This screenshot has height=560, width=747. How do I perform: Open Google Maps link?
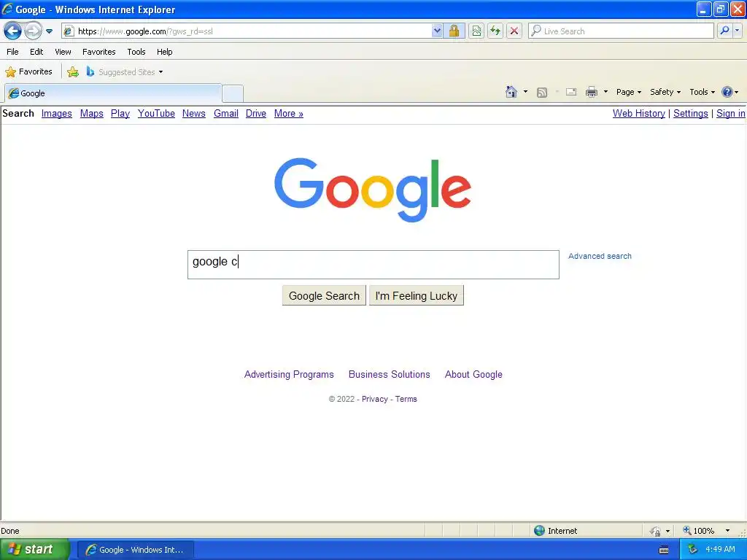pos(91,113)
